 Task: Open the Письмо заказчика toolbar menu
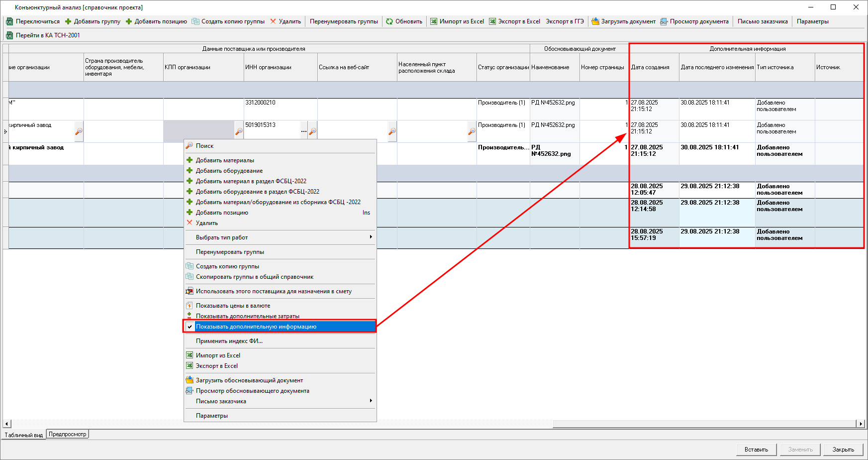tap(763, 21)
